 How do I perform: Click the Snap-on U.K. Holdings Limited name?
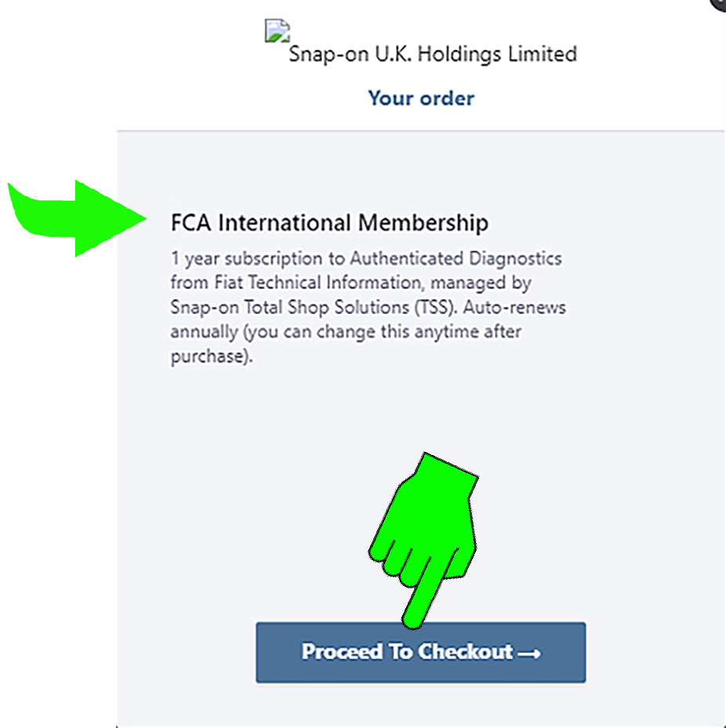tap(433, 54)
